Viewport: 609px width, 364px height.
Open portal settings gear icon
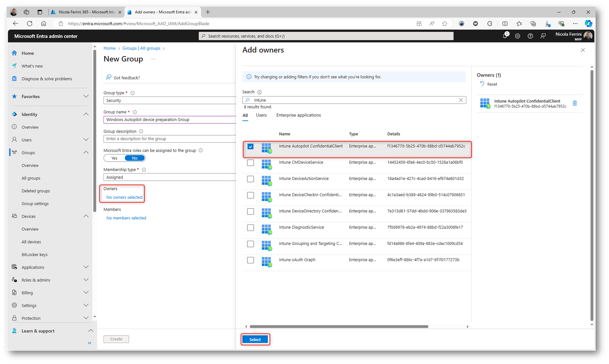pyautogui.click(x=517, y=36)
